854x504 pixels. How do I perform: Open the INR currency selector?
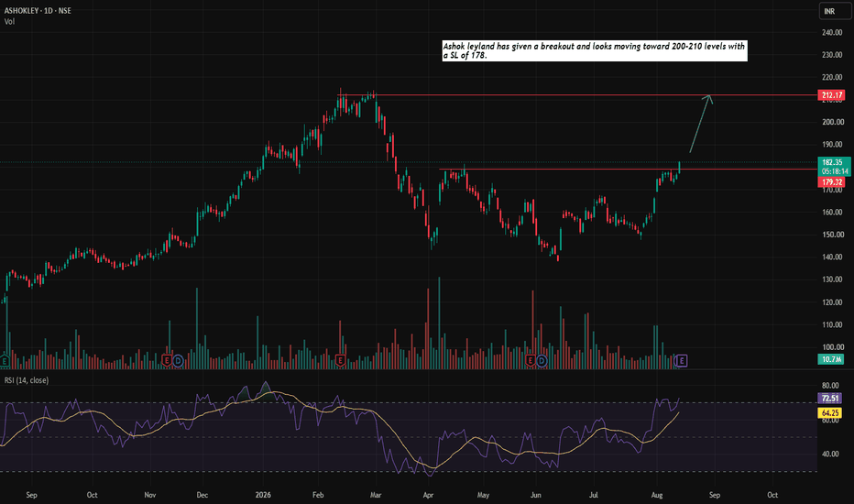coord(834,11)
